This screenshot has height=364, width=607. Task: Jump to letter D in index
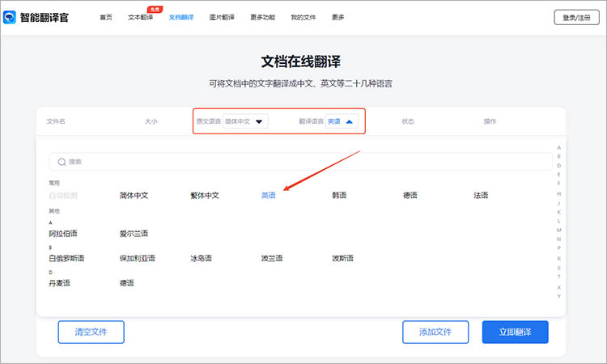coord(559,166)
